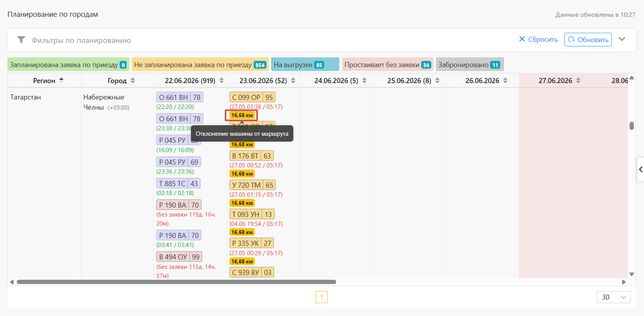Click Данные обновлены в 10:27 text
This screenshot has height=316, width=644.
pyautogui.click(x=595, y=15)
